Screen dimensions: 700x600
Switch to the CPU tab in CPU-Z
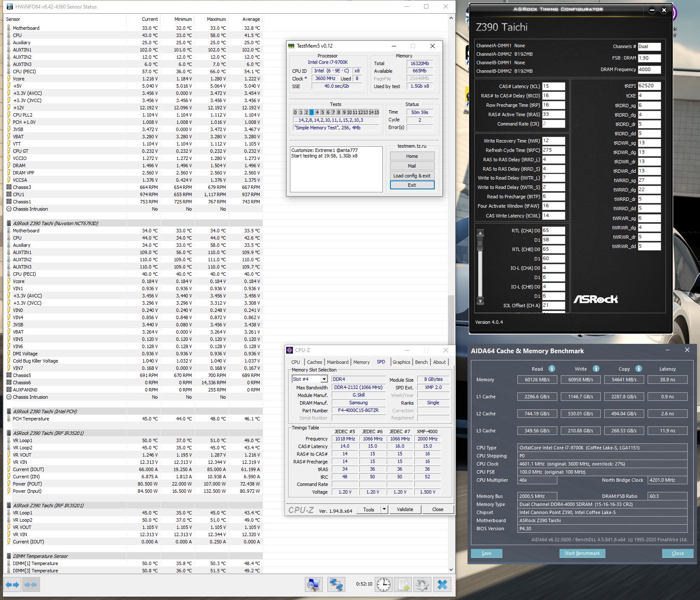point(295,362)
